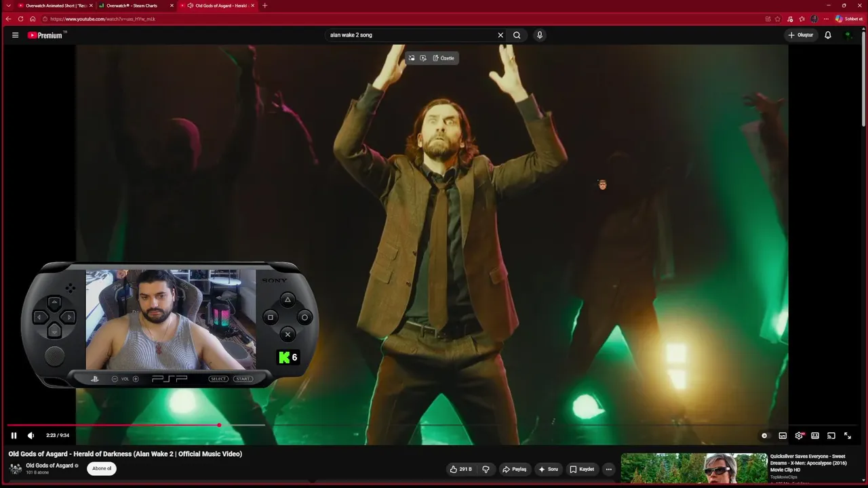Bookmark this page with the star
This screenshot has width=868, height=488.
[778, 19]
